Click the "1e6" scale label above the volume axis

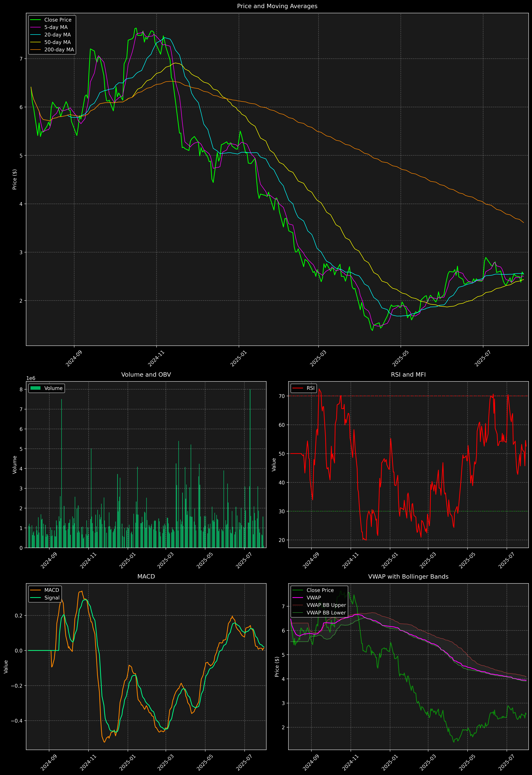tap(31, 378)
